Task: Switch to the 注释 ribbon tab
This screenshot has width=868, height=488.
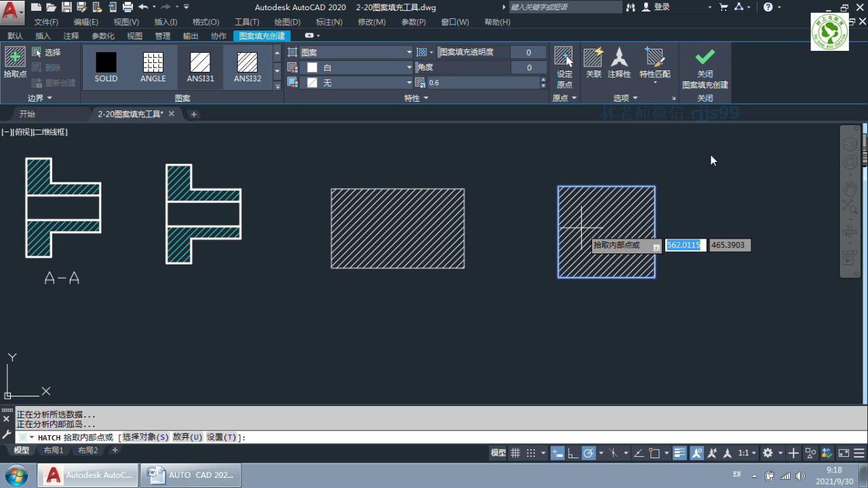Action: click(x=71, y=36)
